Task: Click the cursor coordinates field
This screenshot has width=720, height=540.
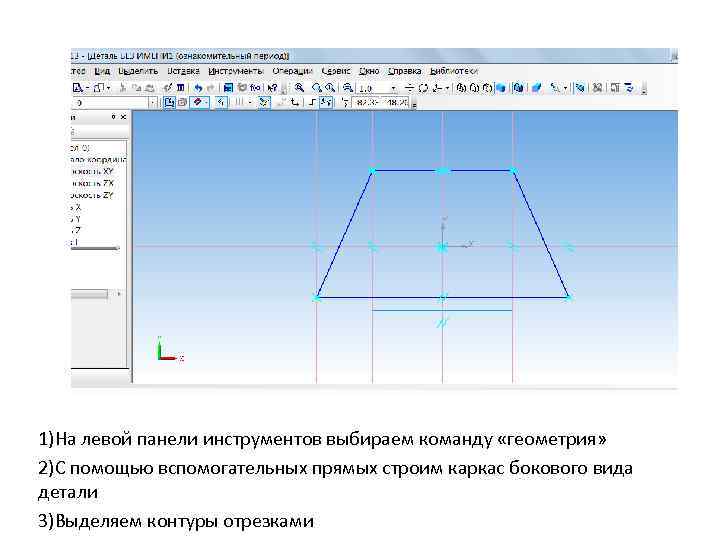Action: [381, 102]
